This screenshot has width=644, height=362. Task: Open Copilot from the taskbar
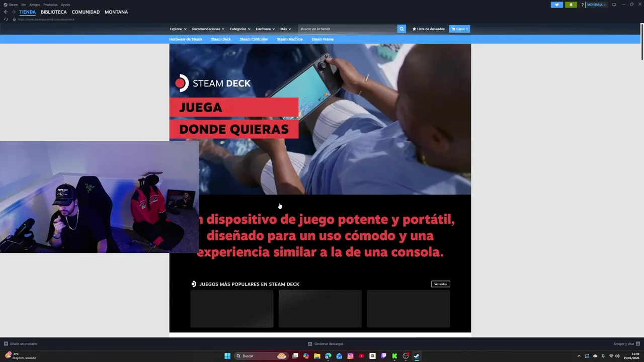306,356
